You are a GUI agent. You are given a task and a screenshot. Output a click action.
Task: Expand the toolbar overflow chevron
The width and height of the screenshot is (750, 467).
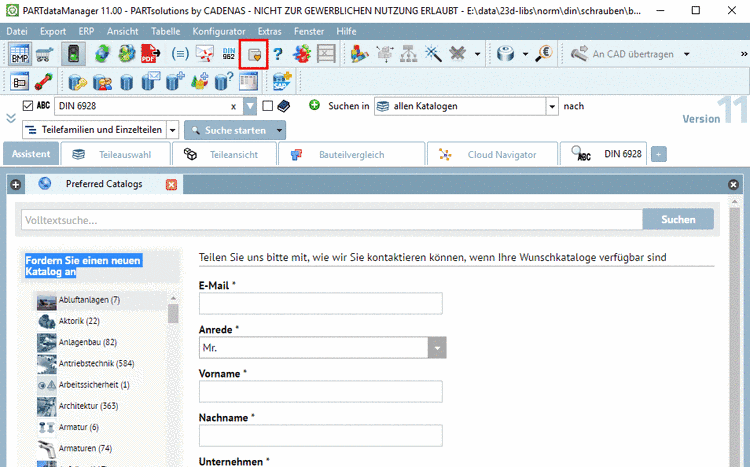tap(744, 54)
